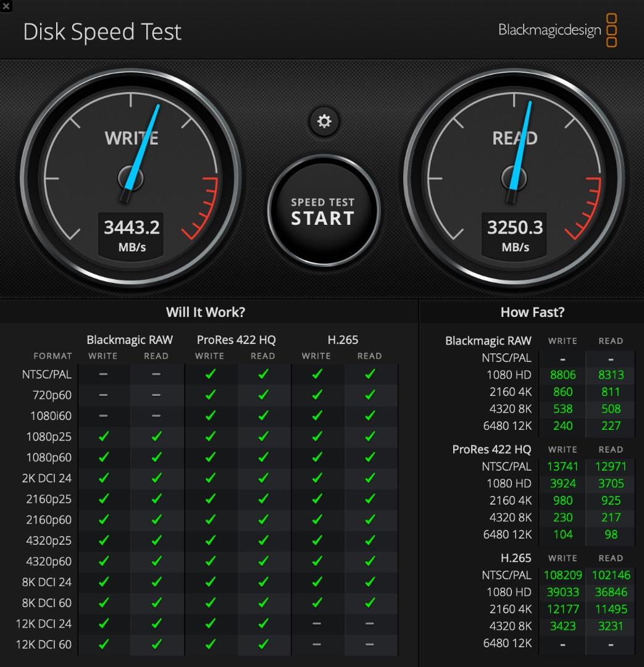This screenshot has height=667, width=644.
Task: Click the orange squares beside the Blackmagic logo
Action: tap(612, 30)
